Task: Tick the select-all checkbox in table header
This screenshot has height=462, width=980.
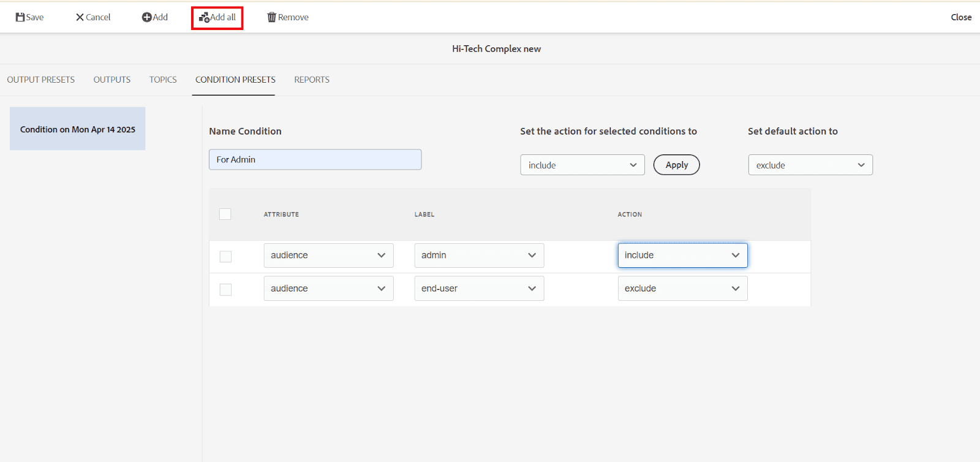Action: (x=225, y=214)
